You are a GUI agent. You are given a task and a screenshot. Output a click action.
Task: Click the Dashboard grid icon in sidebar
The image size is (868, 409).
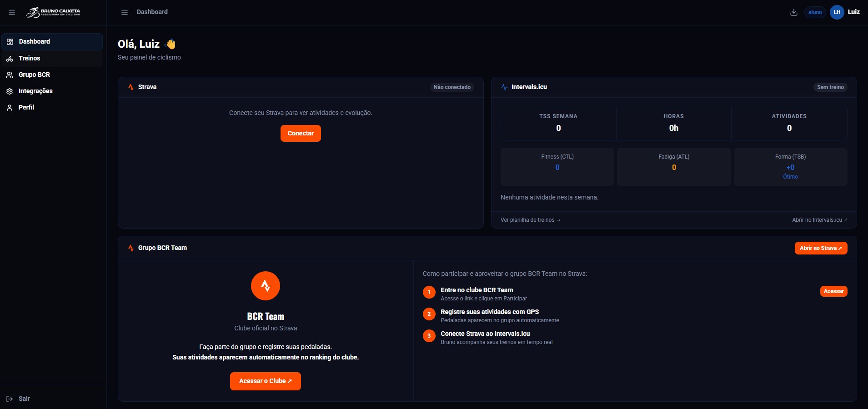(x=10, y=42)
